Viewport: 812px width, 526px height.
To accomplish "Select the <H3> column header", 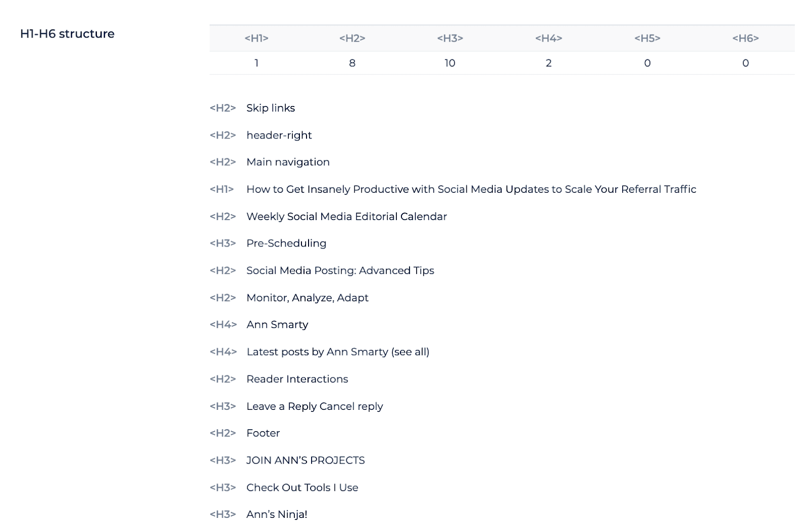I will tap(450, 38).
